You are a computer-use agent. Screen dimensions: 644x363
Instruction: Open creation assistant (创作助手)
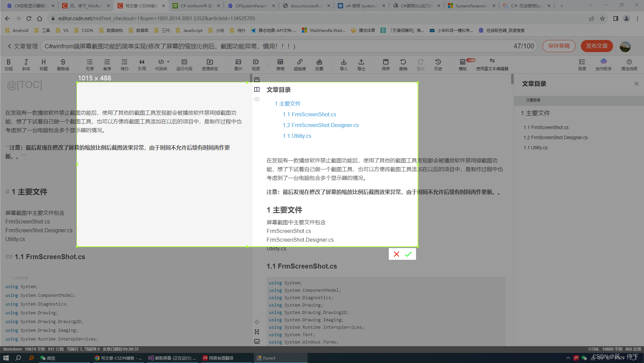[x=604, y=65]
